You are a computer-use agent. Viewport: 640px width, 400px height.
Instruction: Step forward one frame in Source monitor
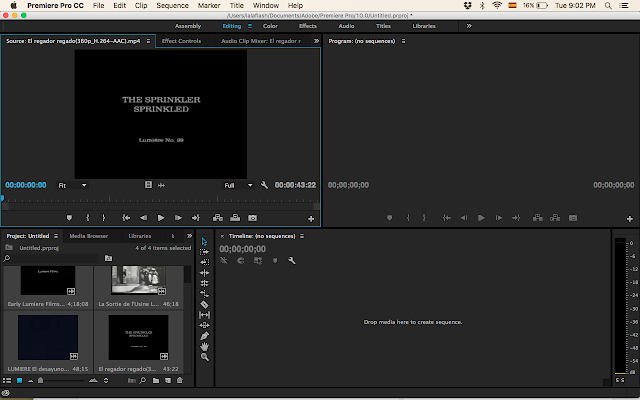(x=178, y=218)
